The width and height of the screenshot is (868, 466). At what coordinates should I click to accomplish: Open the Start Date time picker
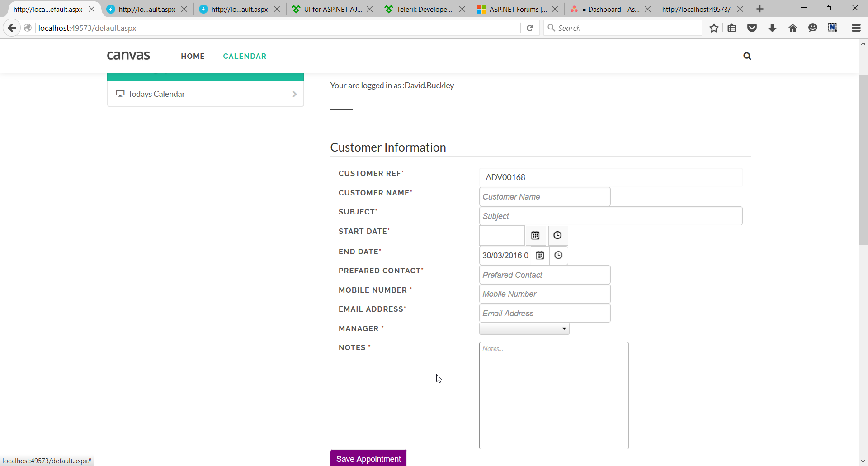[x=557, y=235]
